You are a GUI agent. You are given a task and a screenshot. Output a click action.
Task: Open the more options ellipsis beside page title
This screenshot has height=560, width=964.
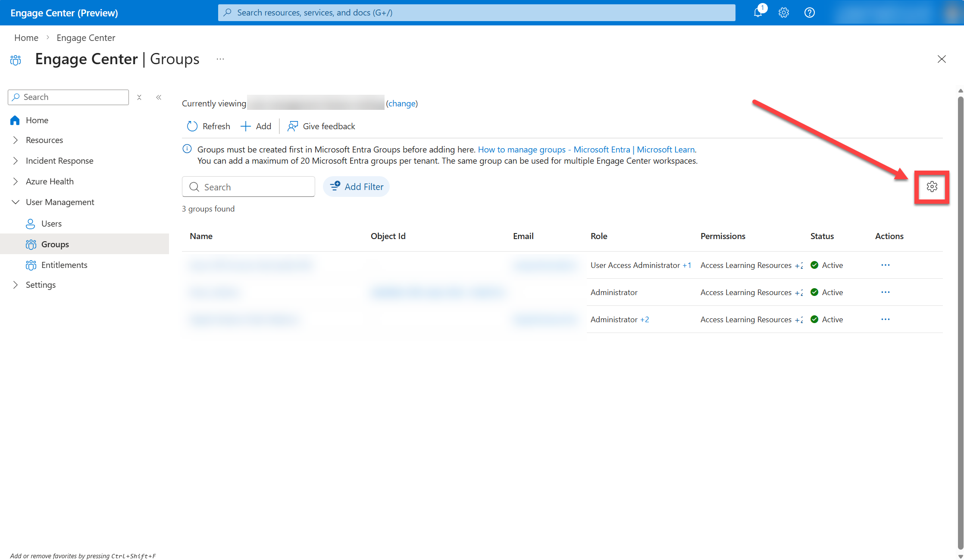pyautogui.click(x=220, y=59)
